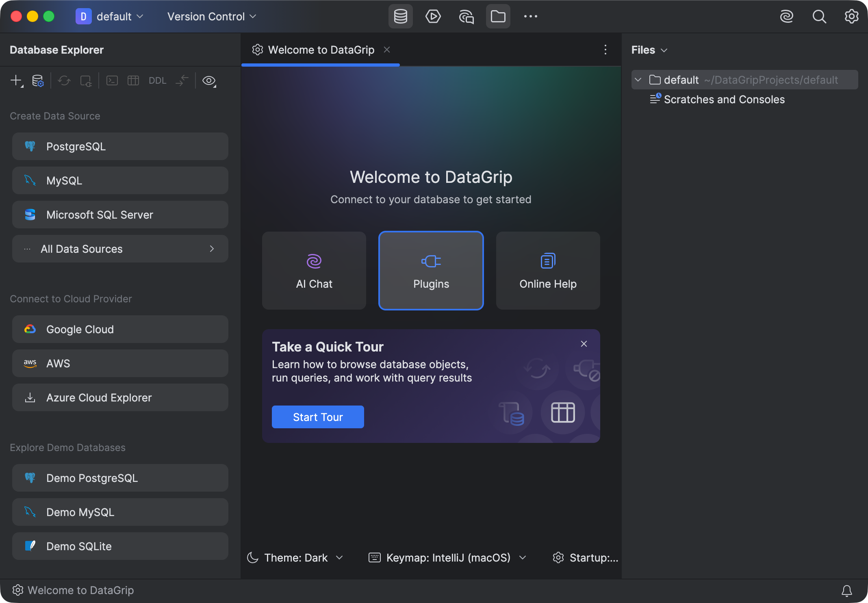Open Search Everywhere magnifier

[819, 17]
